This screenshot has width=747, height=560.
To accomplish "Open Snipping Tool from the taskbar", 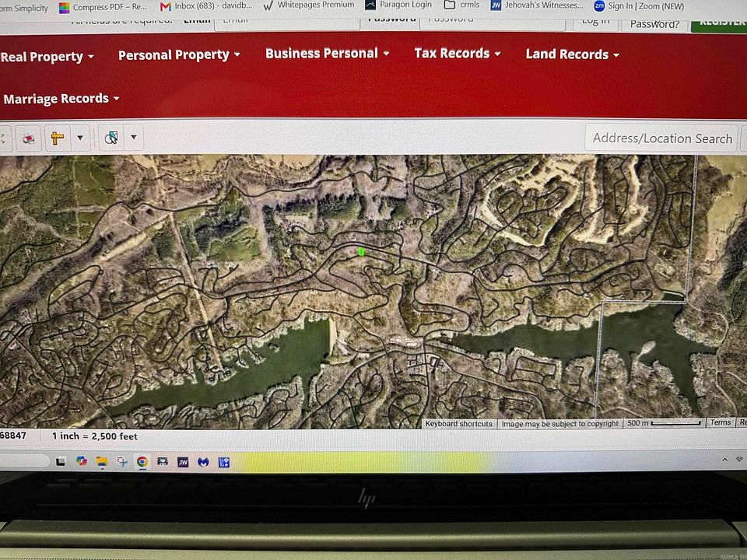I will click(x=122, y=461).
